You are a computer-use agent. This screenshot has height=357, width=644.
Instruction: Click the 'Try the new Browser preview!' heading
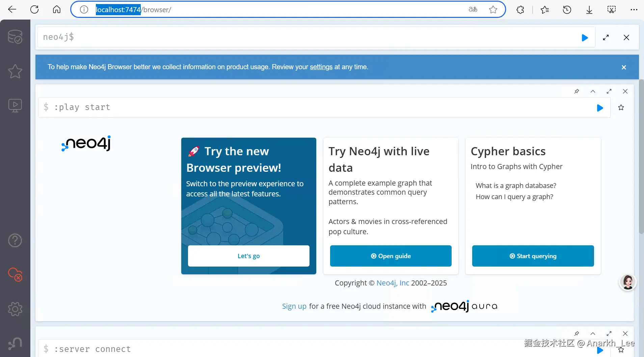pyautogui.click(x=234, y=160)
